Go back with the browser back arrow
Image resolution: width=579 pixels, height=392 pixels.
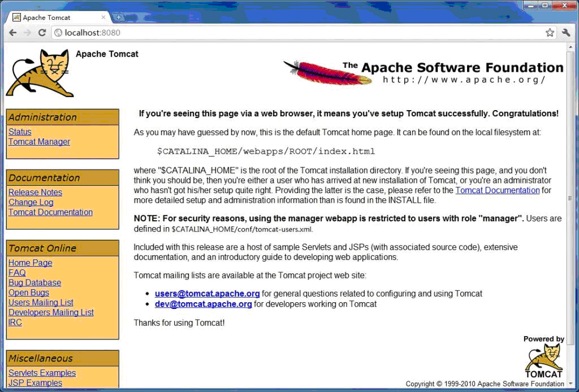click(13, 32)
